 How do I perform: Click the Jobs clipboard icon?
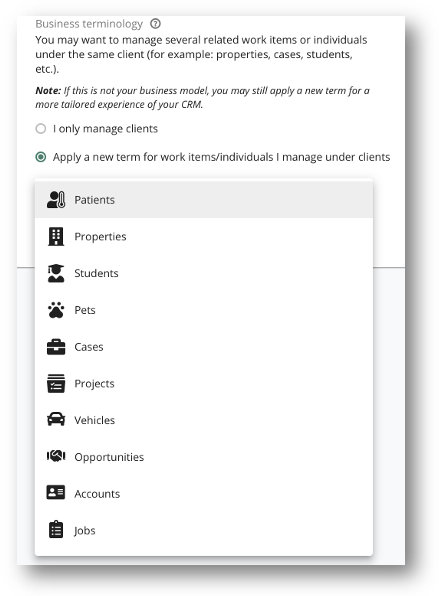coord(56,529)
